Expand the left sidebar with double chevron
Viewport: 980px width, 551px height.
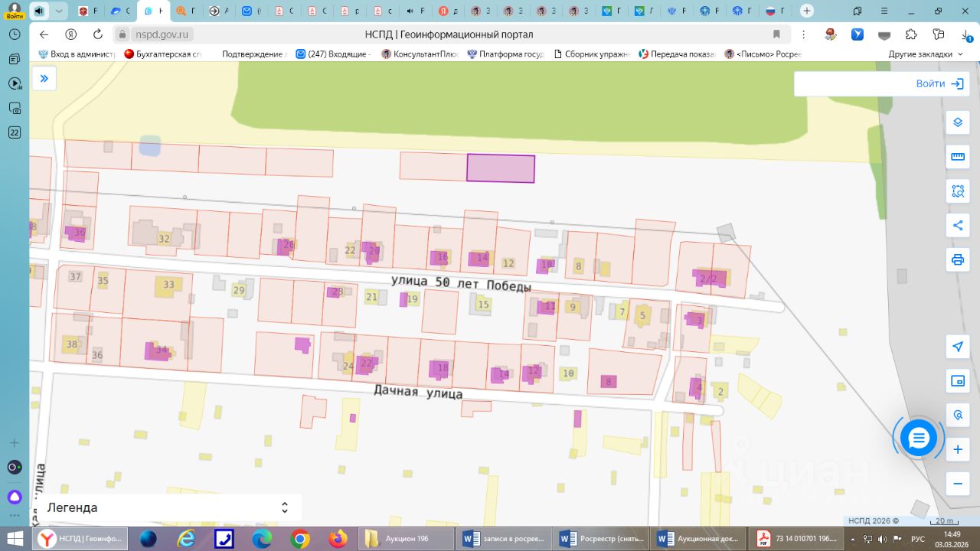point(44,78)
